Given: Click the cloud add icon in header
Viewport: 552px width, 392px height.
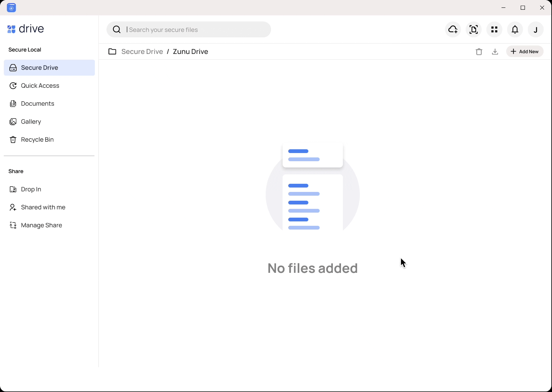Looking at the screenshot, I should point(453,29).
